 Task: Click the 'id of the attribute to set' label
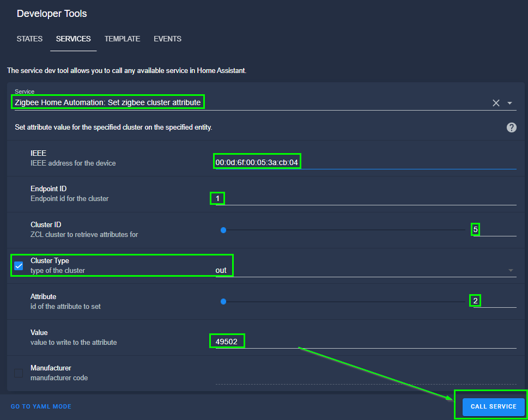pos(66,307)
